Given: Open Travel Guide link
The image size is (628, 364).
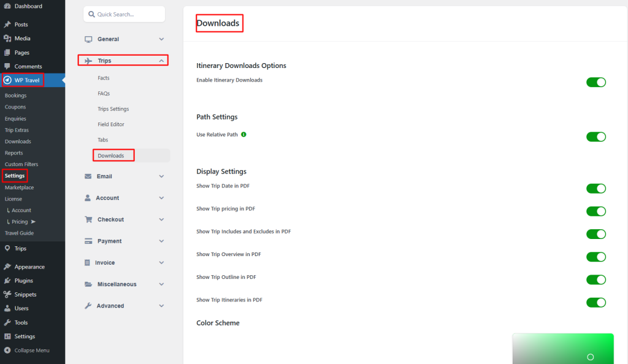Looking at the screenshot, I should (x=19, y=233).
